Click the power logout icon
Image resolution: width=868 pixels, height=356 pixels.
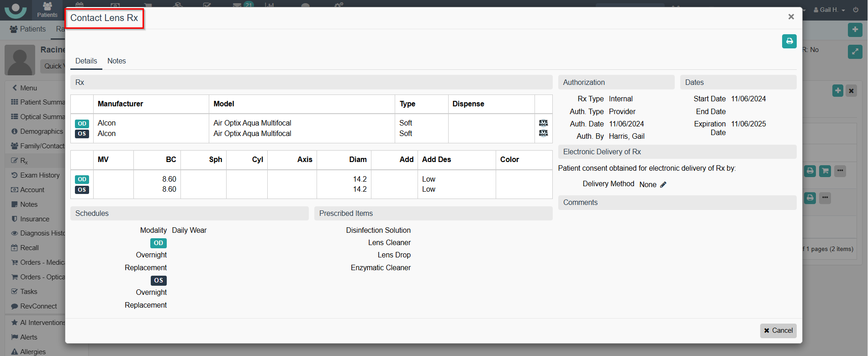856,10
